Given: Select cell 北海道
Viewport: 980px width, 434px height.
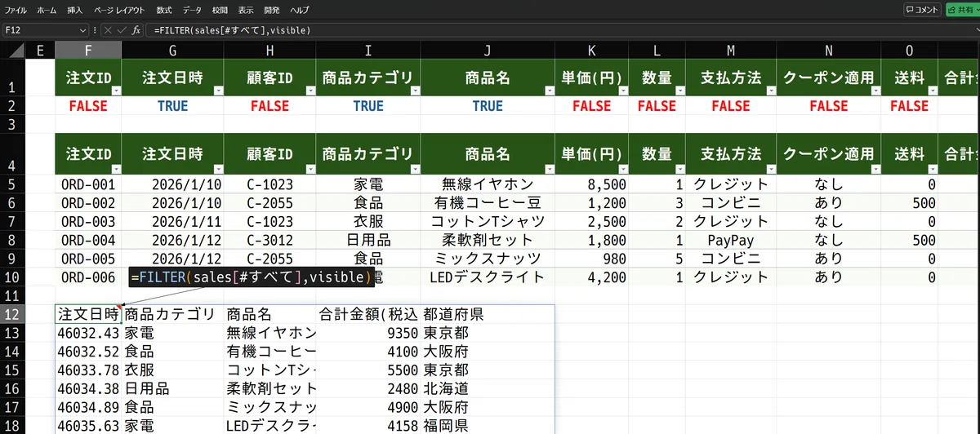Looking at the screenshot, I should [x=488, y=388].
